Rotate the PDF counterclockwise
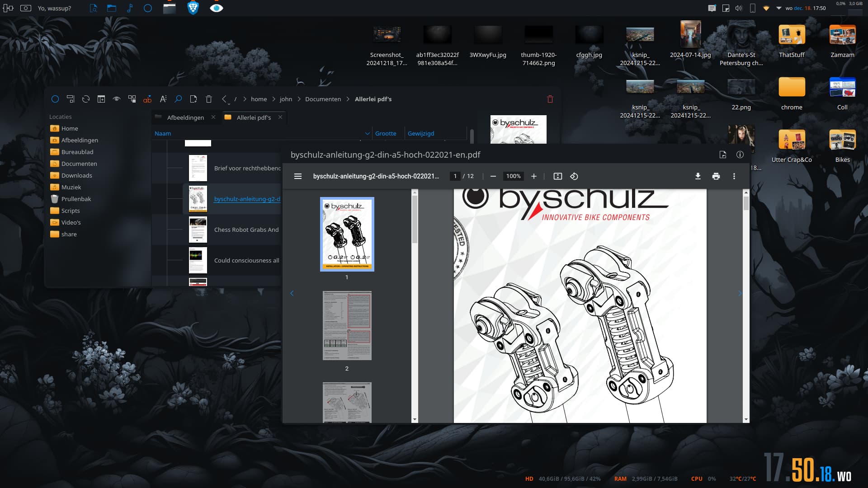 pyautogui.click(x=574, y=176)
